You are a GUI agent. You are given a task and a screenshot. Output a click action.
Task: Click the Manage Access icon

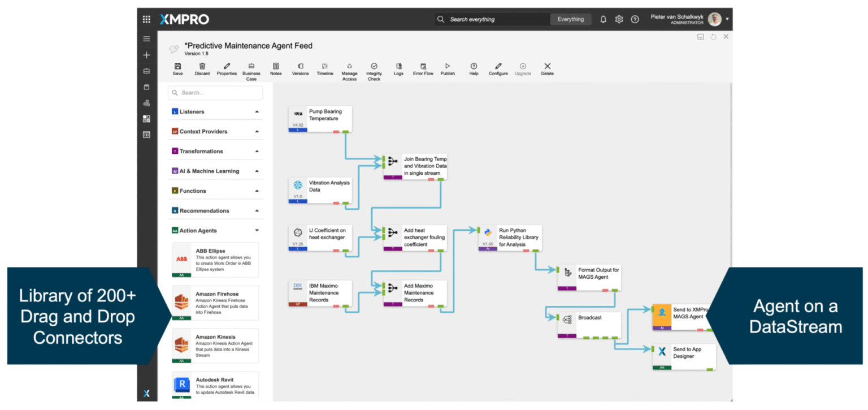click(349, 67)
